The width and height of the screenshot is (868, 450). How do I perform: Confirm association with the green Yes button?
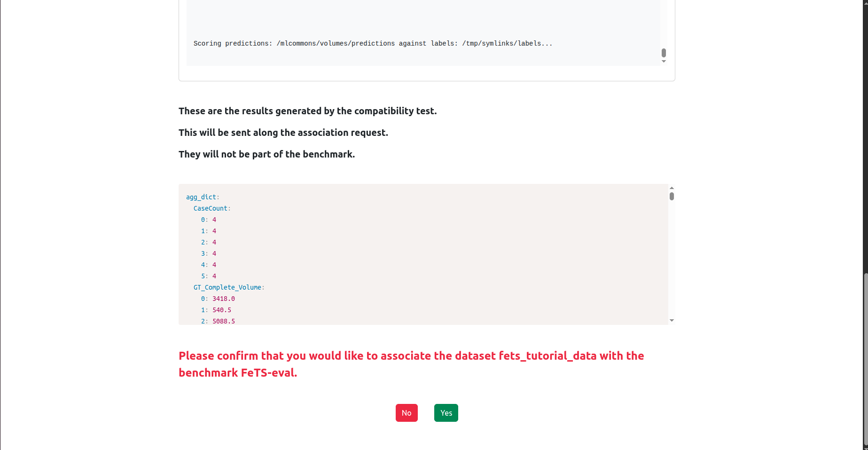point(446,413)
